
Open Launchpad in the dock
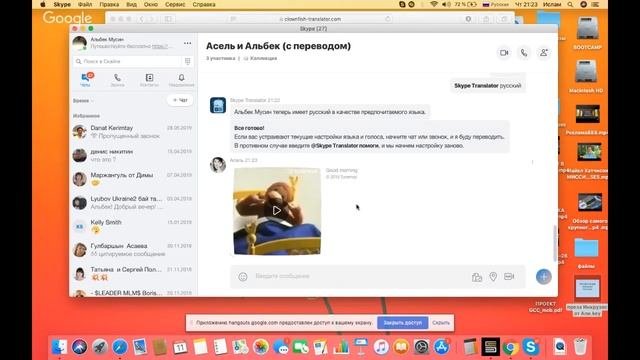(100, 347)
